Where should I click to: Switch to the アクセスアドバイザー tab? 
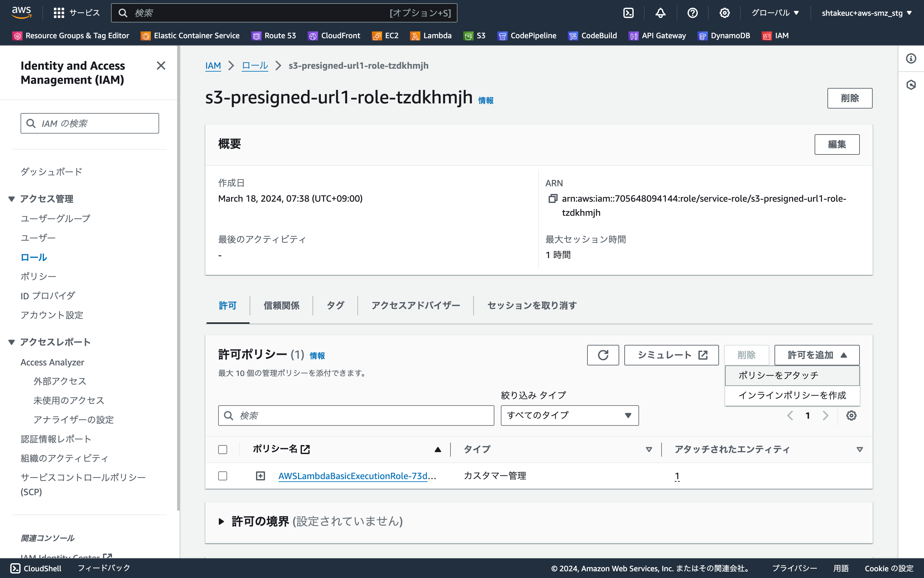pyautogui.click(x=415, y=305)
